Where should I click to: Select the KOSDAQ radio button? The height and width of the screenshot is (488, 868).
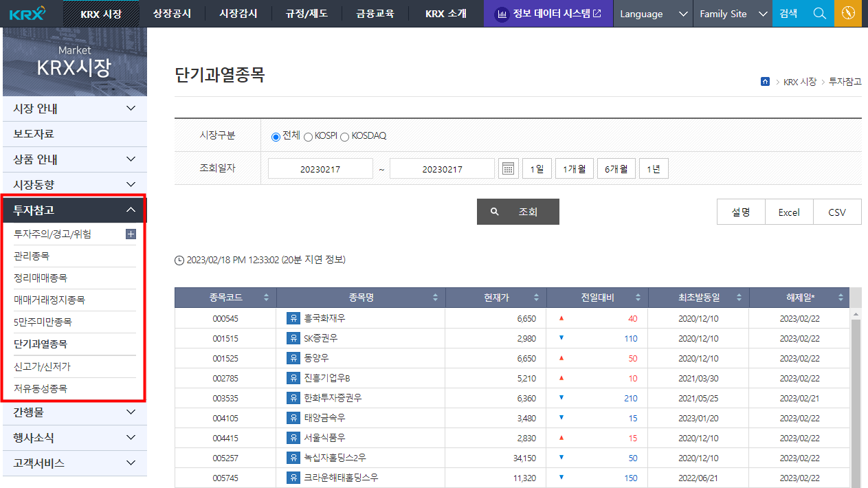point(344,135)
